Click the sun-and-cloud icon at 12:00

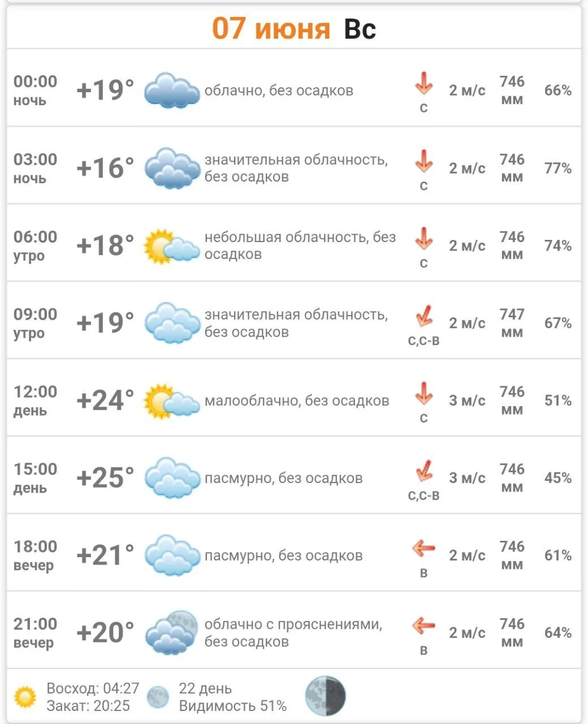[x=172, y=401]
